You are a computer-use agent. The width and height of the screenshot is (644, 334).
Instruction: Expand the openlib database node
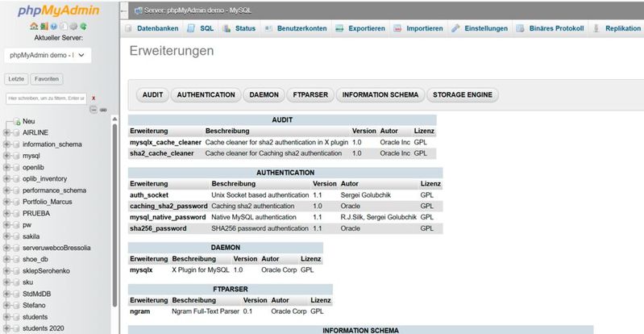click(6, 168)
